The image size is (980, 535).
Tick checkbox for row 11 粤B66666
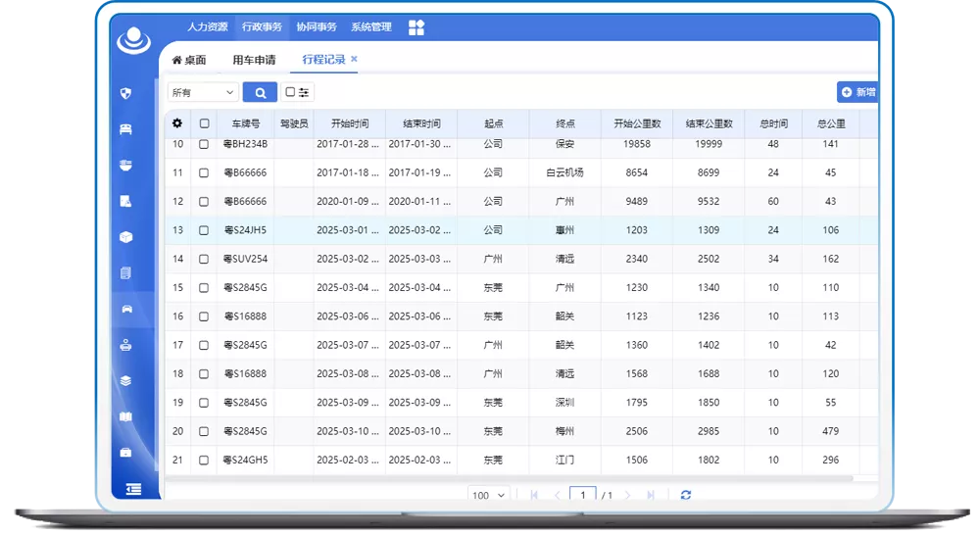[204, 172]
